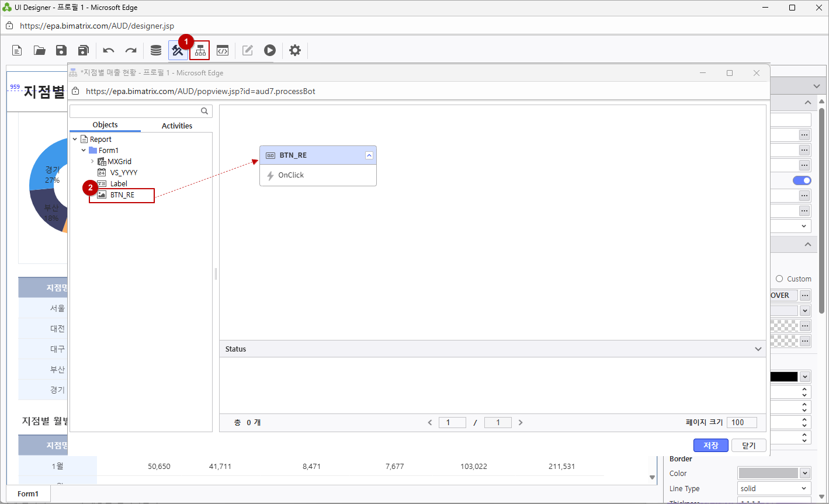Open file using the folder icon
The width and height of the screenshot is (829, 504).
click(x=39, y=50)
